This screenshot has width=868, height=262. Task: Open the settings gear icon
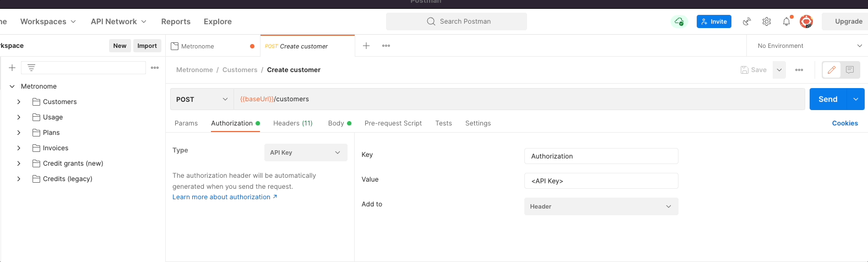[767, 21]
